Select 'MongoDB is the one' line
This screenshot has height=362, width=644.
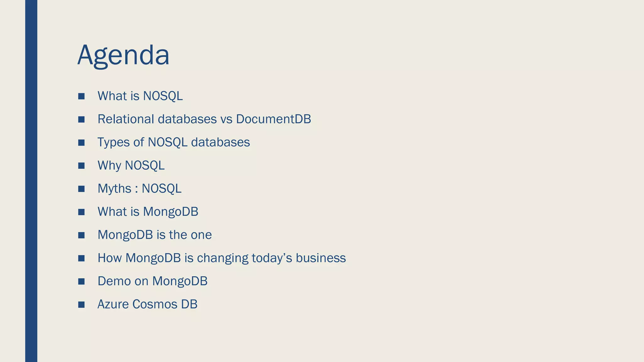point(154,235)
